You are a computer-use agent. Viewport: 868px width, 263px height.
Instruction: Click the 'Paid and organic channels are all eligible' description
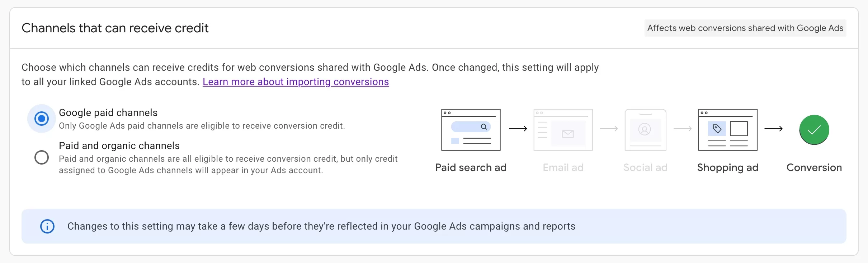click(x=228, y=165)
